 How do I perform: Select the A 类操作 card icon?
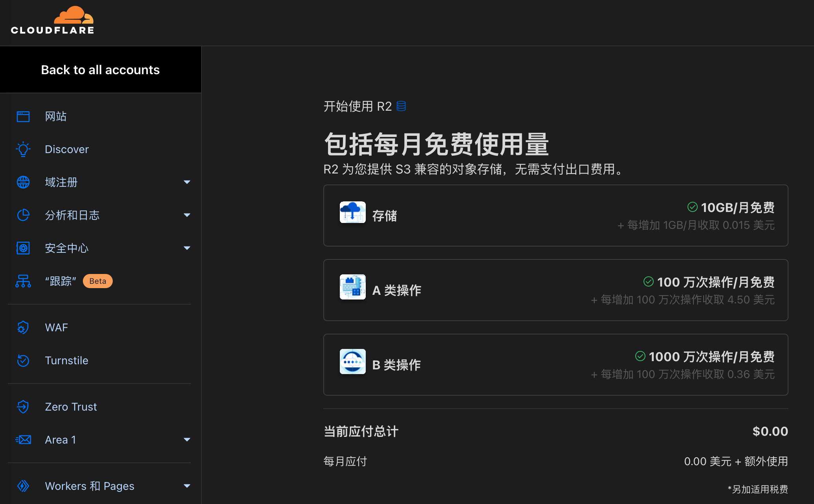[352, 287]
